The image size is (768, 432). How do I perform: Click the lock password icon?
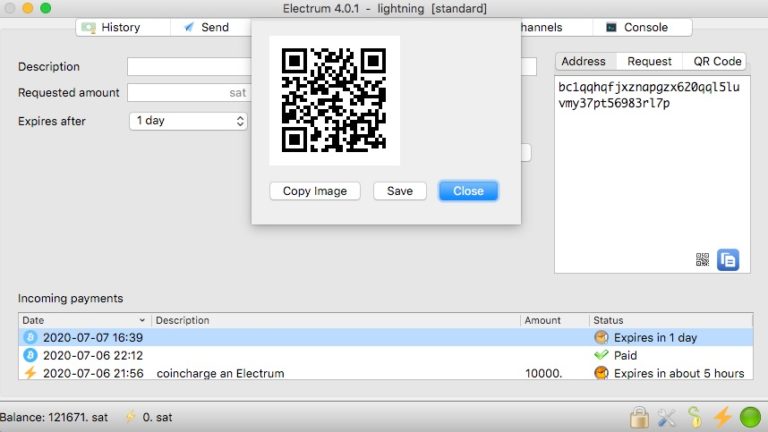(x=639, y=417)
